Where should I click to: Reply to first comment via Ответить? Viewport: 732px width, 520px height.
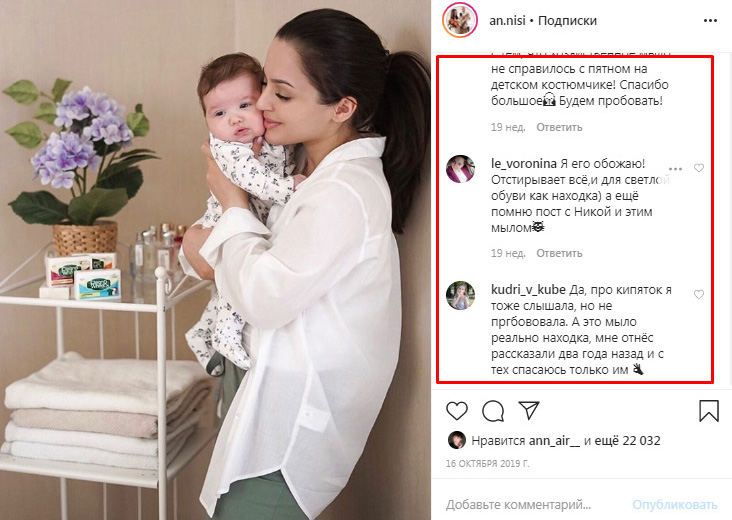click(559, 127)
